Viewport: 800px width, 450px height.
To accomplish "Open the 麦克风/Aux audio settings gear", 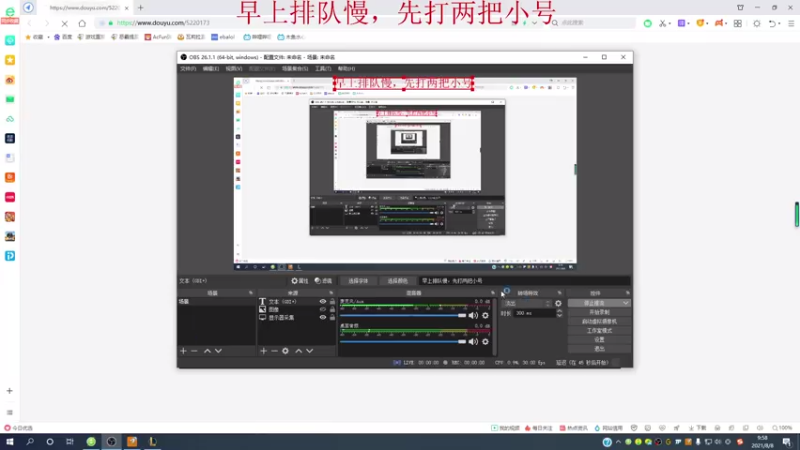I will tap(485, 315).
